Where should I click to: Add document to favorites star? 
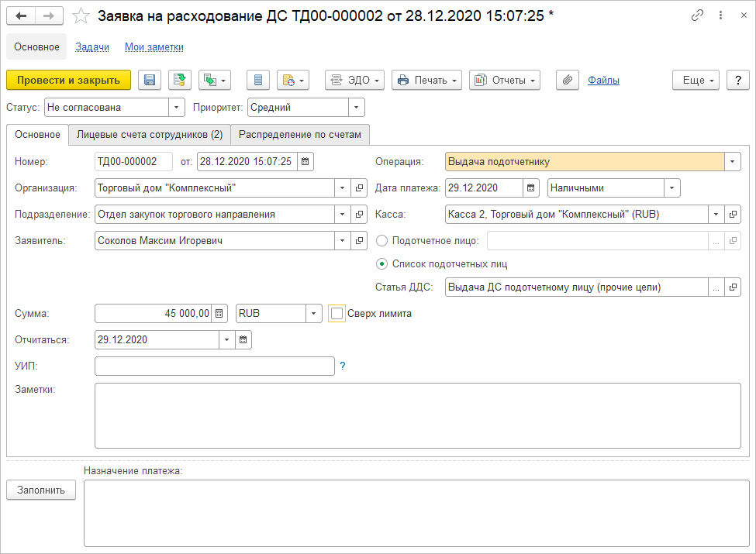[x=81, y=16]
